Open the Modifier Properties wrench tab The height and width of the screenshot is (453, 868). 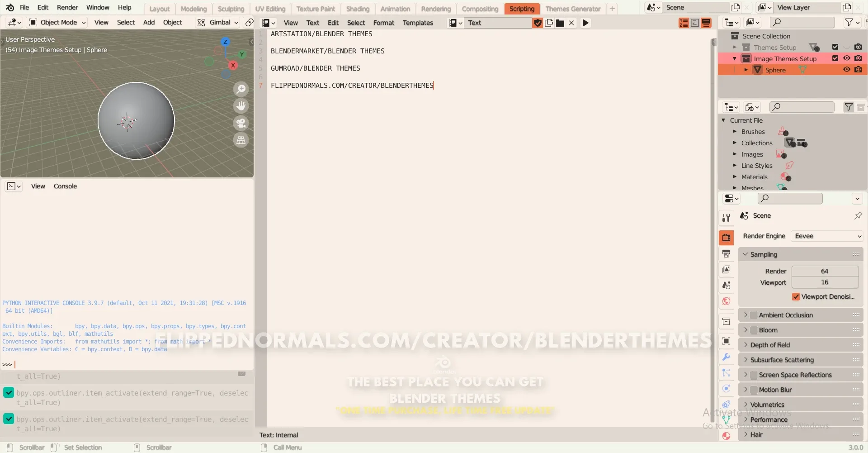coord(726,357)
